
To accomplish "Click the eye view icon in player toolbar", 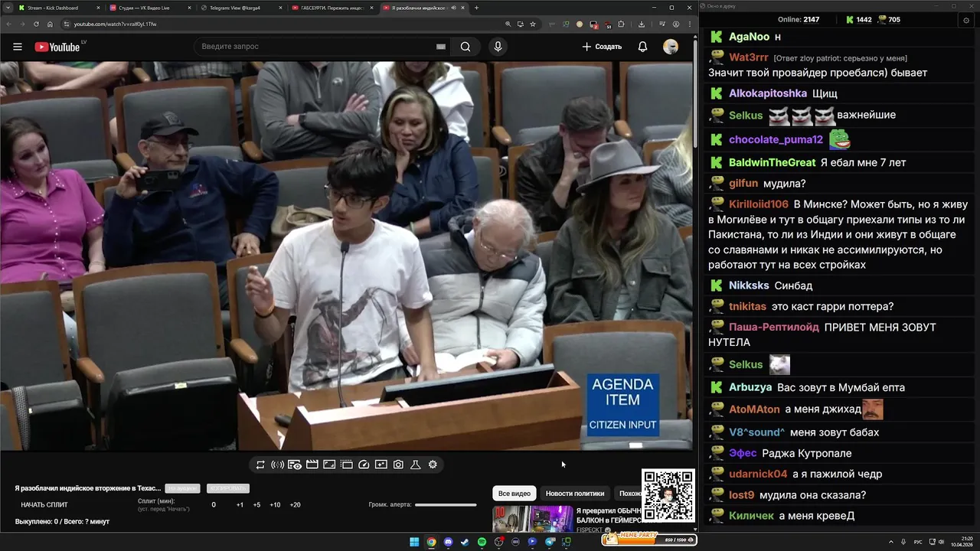I will 295,465.
